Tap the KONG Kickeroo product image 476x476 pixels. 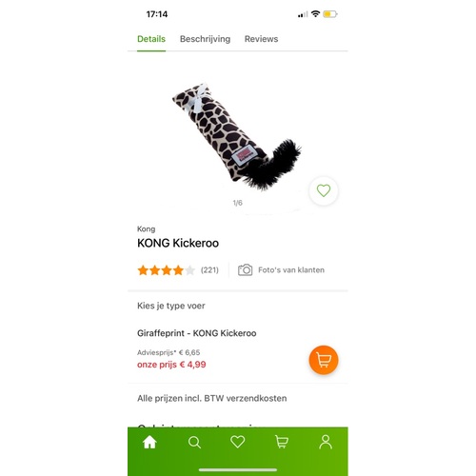coord(236,137)
